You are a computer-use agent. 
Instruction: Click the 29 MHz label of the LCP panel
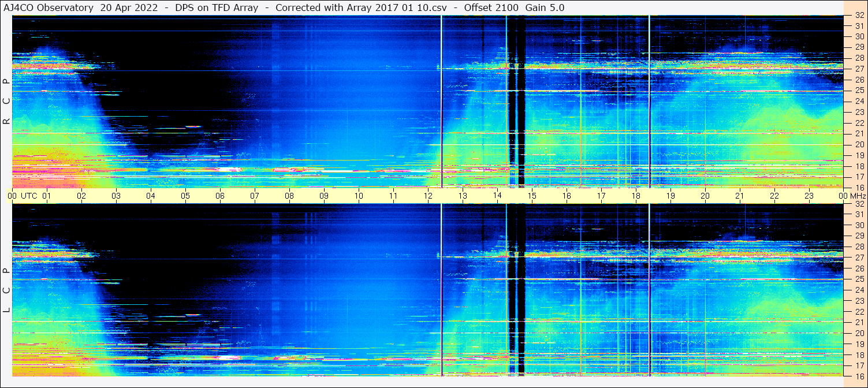(859, 236)
